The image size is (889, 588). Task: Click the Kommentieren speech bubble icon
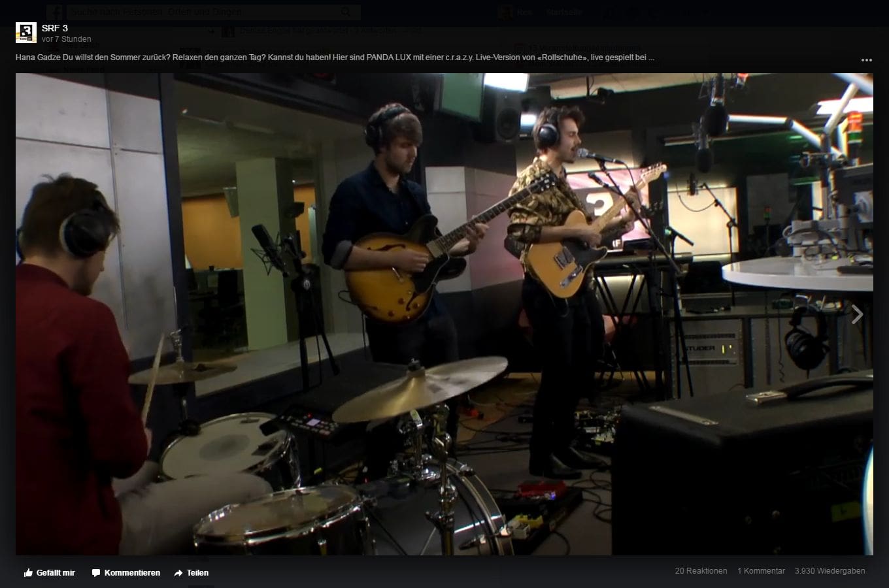(96, 573)
